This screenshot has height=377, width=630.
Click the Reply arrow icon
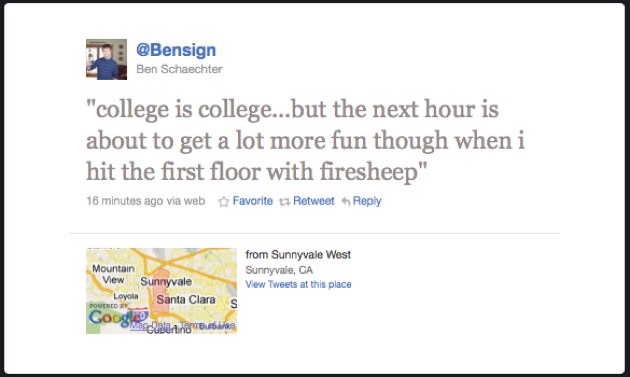pyautogui.click(x=346, y=201)
